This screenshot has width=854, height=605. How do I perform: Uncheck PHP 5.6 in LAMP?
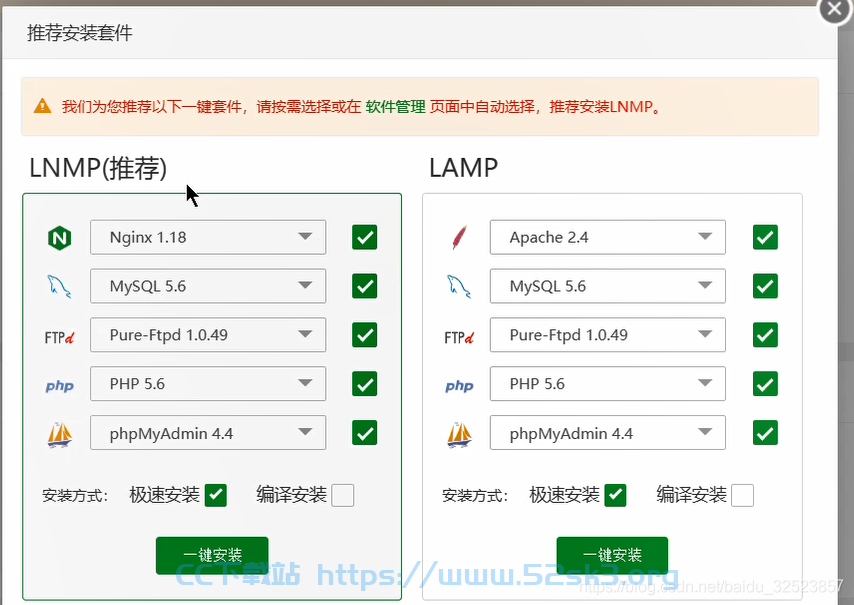point(765,384)
